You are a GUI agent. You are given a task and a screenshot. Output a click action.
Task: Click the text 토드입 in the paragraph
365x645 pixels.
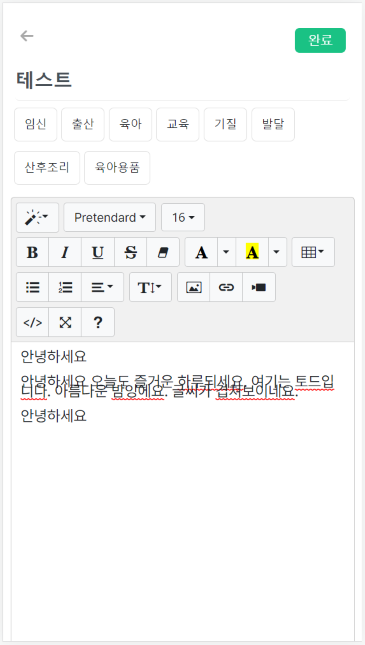tap(315, 381)
